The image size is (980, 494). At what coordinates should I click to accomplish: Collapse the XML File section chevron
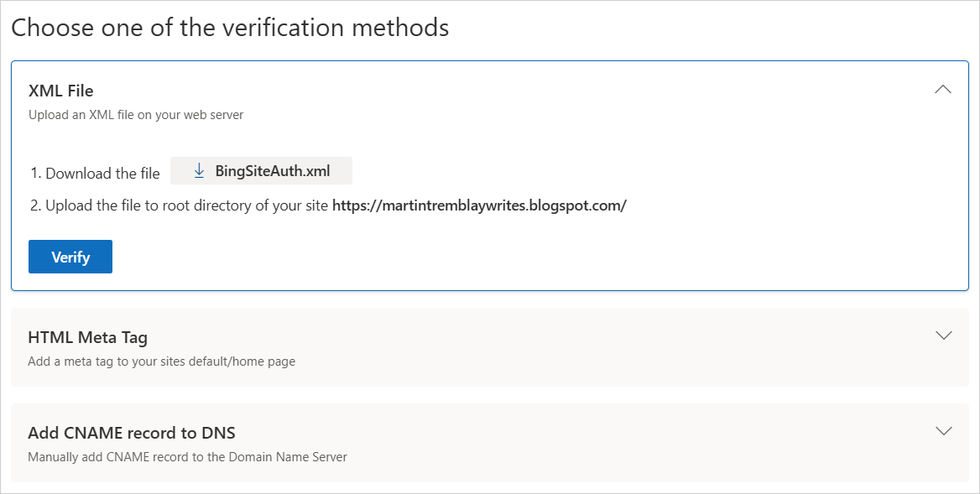(943, 90)
